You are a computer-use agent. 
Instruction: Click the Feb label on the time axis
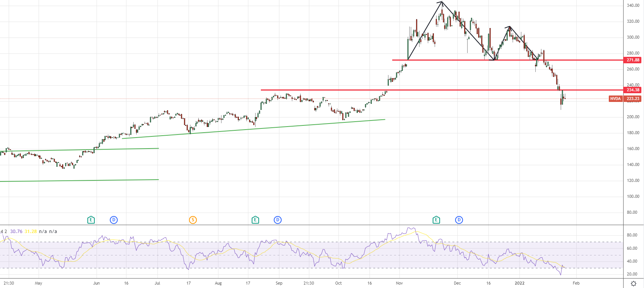tap(576, 283)
